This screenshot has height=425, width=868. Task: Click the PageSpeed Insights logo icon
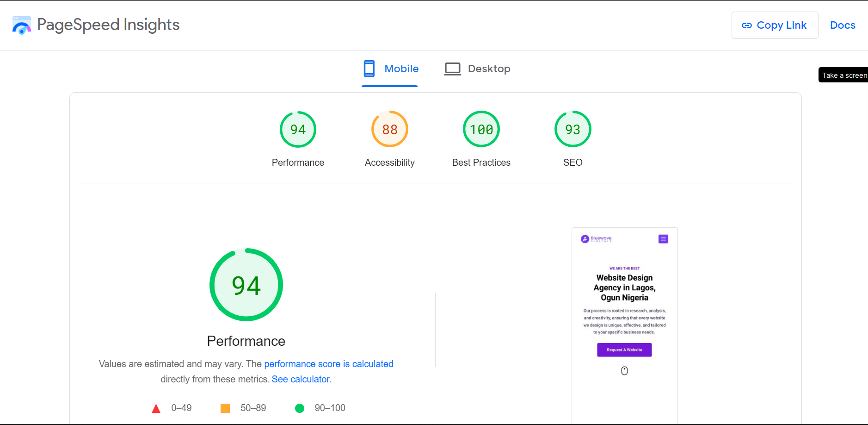coord(21,25)
